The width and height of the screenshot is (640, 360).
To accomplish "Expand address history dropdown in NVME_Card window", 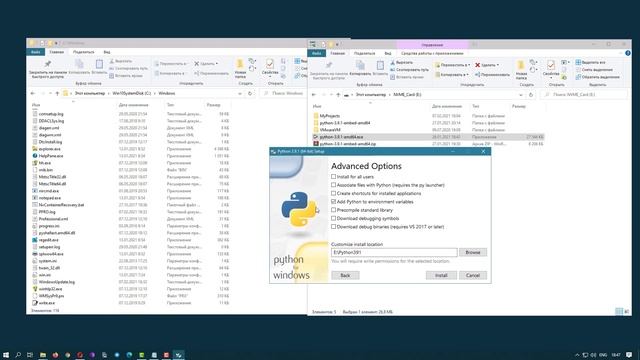I will 520,95.
